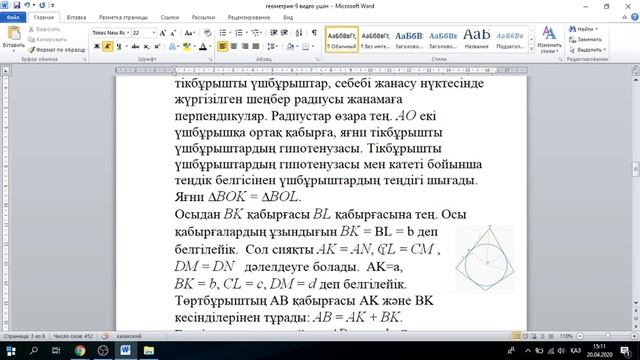Viewport: 640px width, 360px height.
Task: Open File Explorer from the taskbar
Action: click(149, 351)
